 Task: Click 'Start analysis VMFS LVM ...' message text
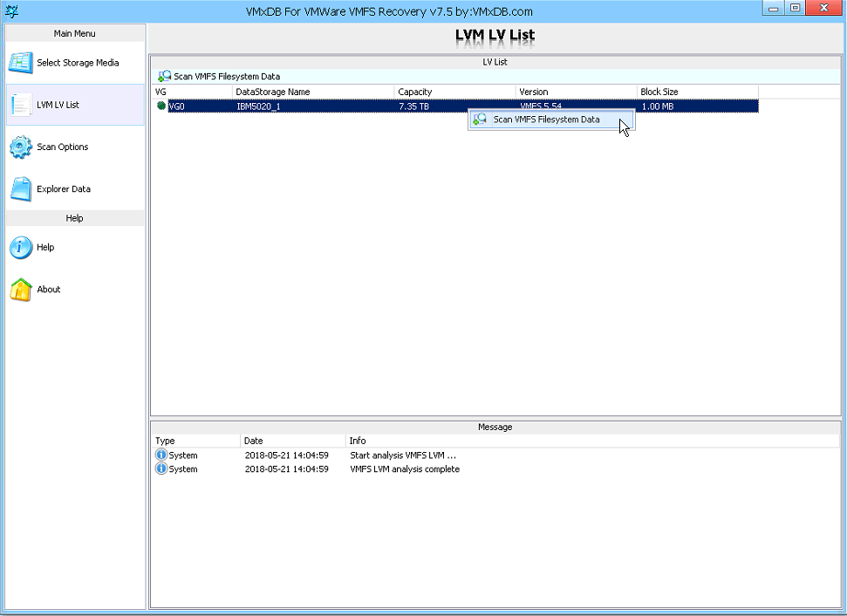[403, 455]
